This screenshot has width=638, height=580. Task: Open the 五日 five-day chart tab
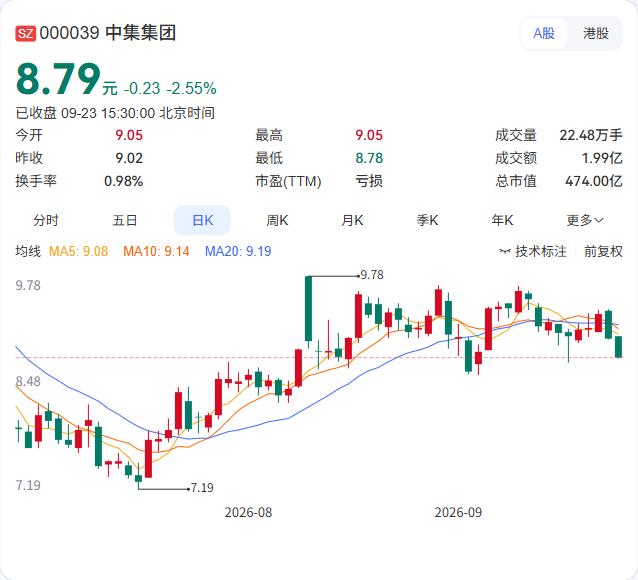click(125, 221)
